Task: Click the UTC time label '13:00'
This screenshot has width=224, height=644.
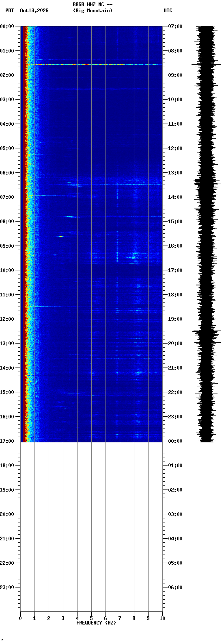Action: [175, 173]
